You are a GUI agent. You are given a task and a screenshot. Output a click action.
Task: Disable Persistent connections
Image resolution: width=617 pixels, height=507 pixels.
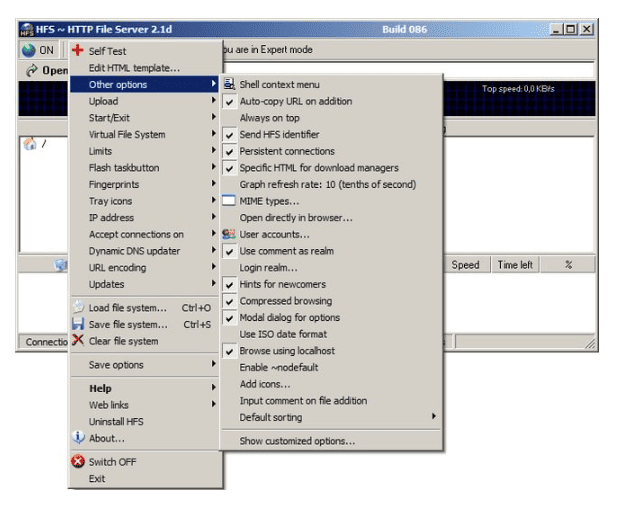tap(331, 151)
